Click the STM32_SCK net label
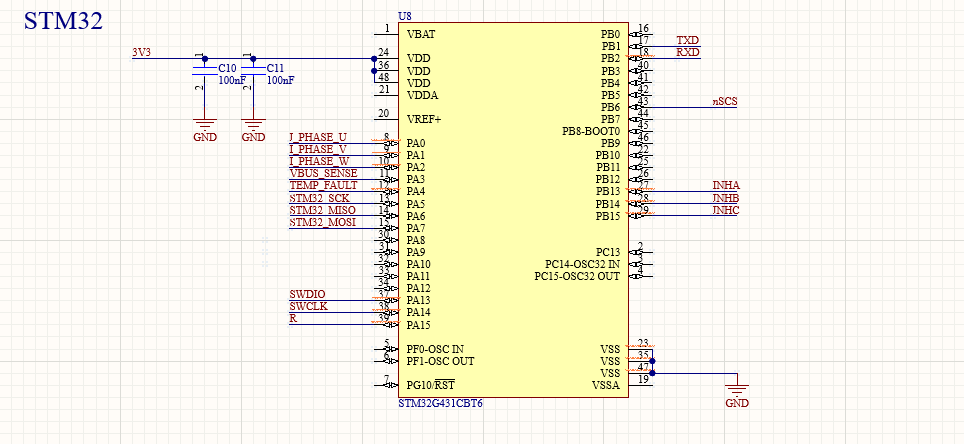This screenshot has width=964, height=444. click(319, 198)
